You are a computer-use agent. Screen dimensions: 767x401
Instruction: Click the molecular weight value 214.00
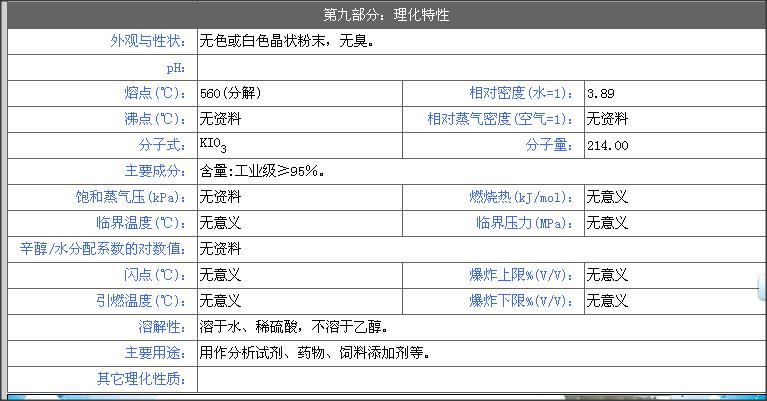pyautogui.click(x=608, y=146)
